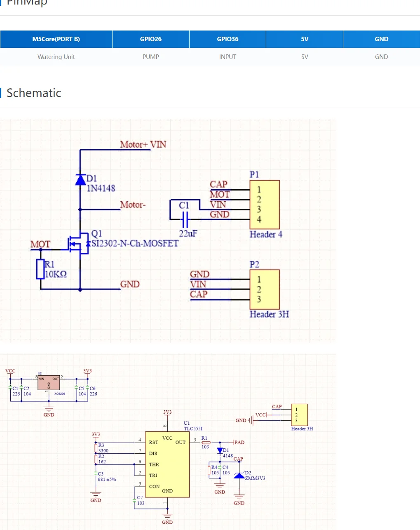
Task: Click the Motor+ VIN label in schematic
Action: click(143, 144)
